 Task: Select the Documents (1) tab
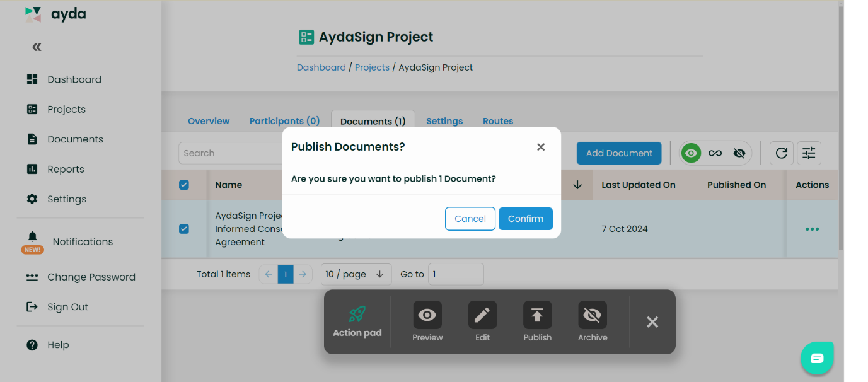(x=373, y=121)
